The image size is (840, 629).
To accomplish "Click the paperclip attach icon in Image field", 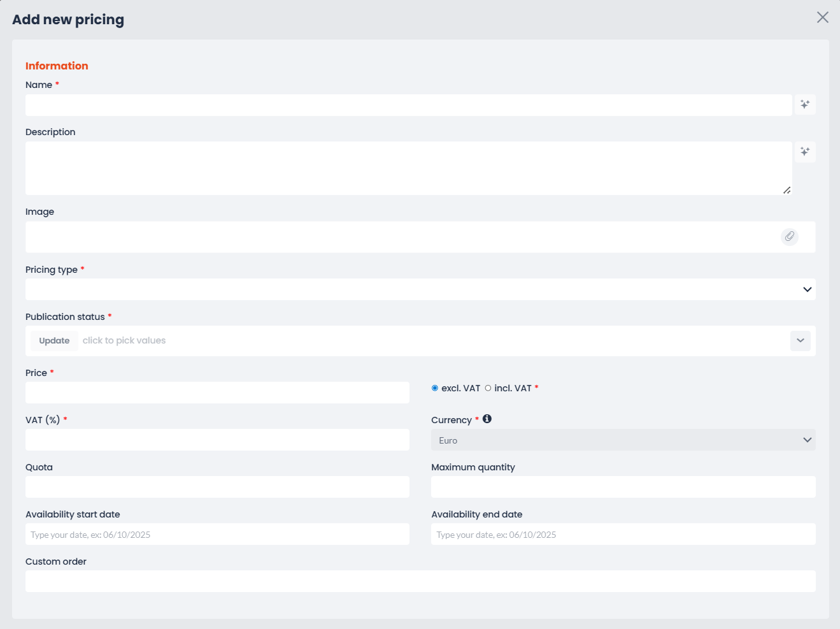I will click(789, 236).
